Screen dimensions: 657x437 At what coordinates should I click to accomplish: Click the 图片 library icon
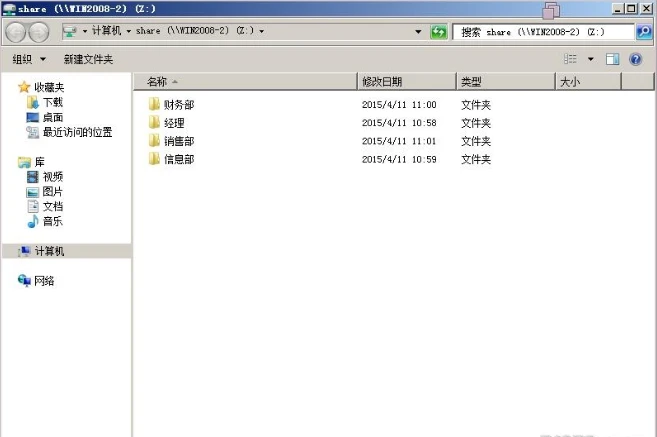pyautogui.click(x=33, y=192)
